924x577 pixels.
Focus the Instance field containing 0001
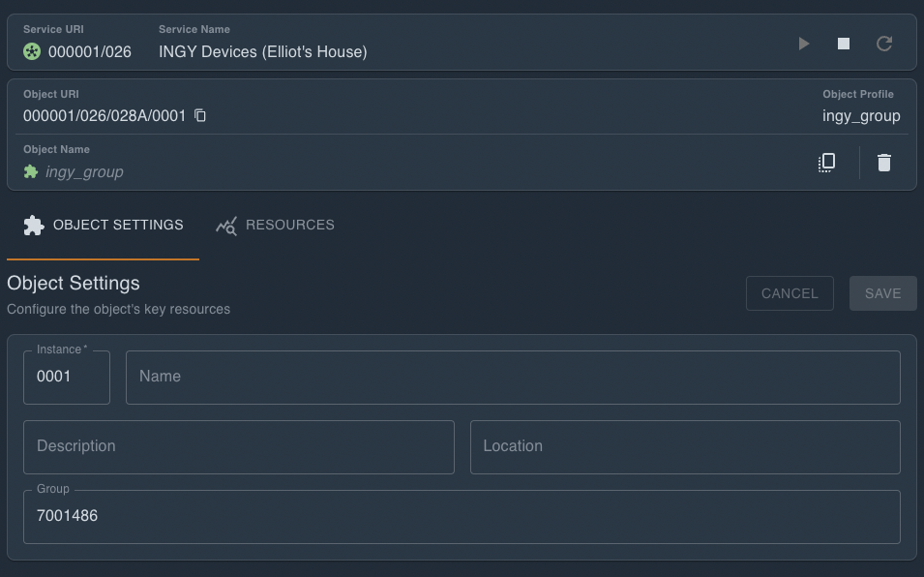pyautogui.click(x=66, y=377)
